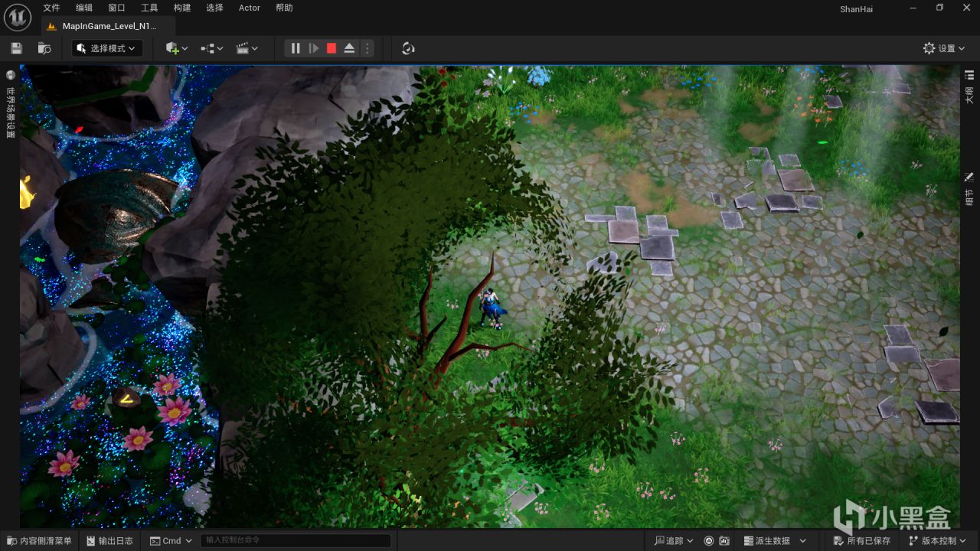
Task: Open the 选择模式 mode dropdown
Action: tap(107, 48)
